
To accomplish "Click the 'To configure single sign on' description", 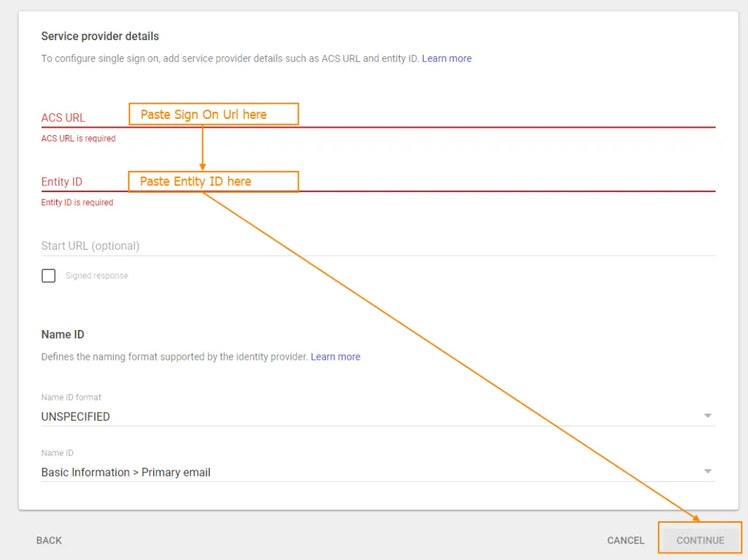I will pos(230,58).
